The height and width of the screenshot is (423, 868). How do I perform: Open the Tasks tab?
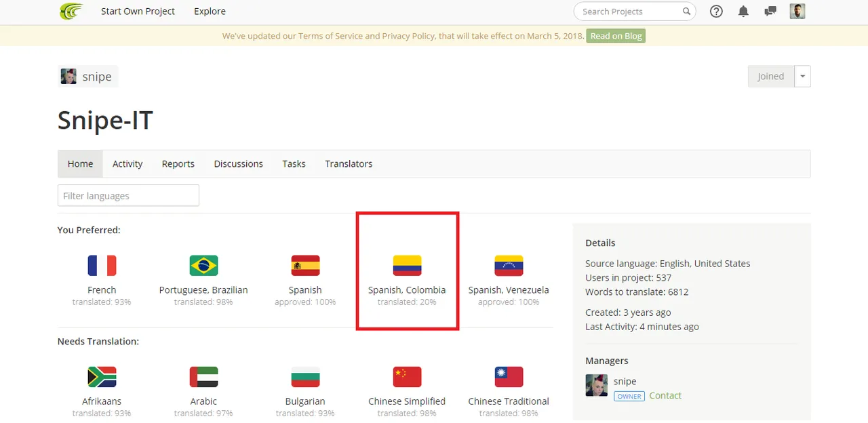point(294,164)
